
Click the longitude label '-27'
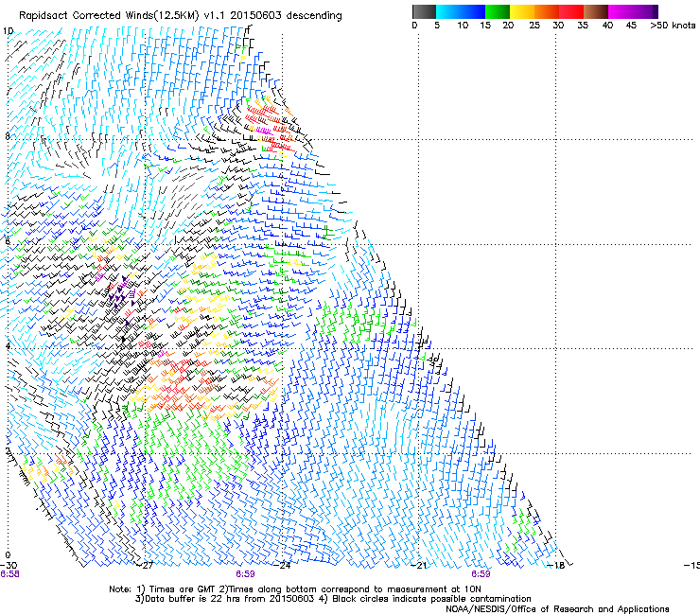147,565
